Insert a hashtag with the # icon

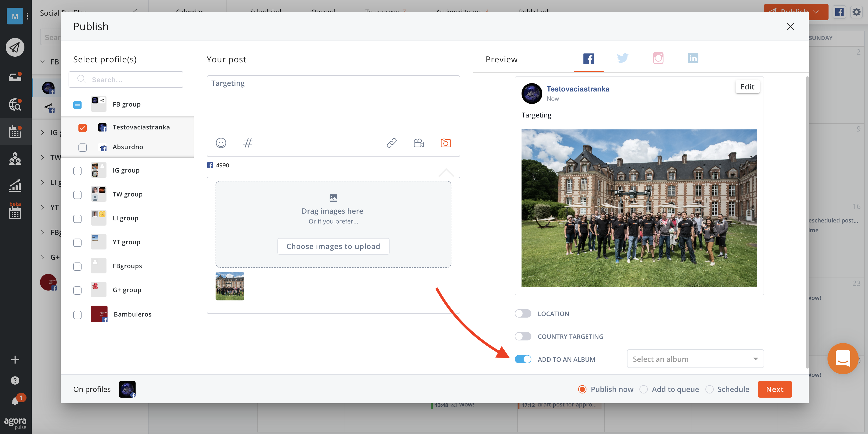(x=248, y=143)
